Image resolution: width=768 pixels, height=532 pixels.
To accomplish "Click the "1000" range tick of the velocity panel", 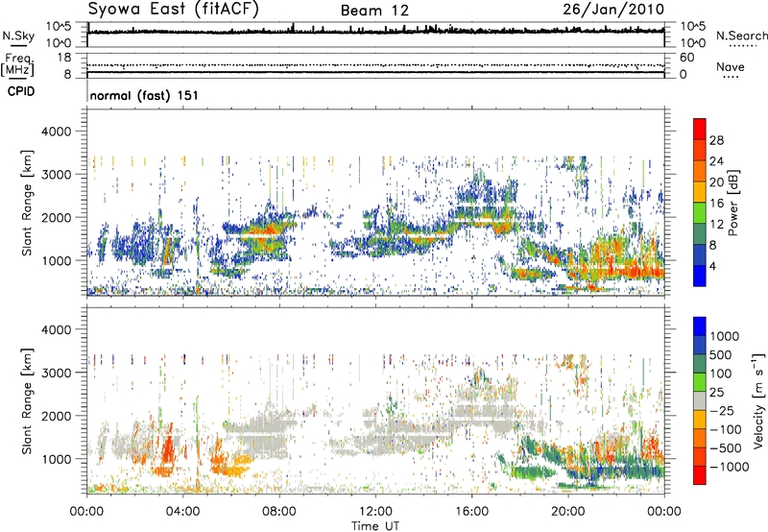I will (x=56, y=459).
